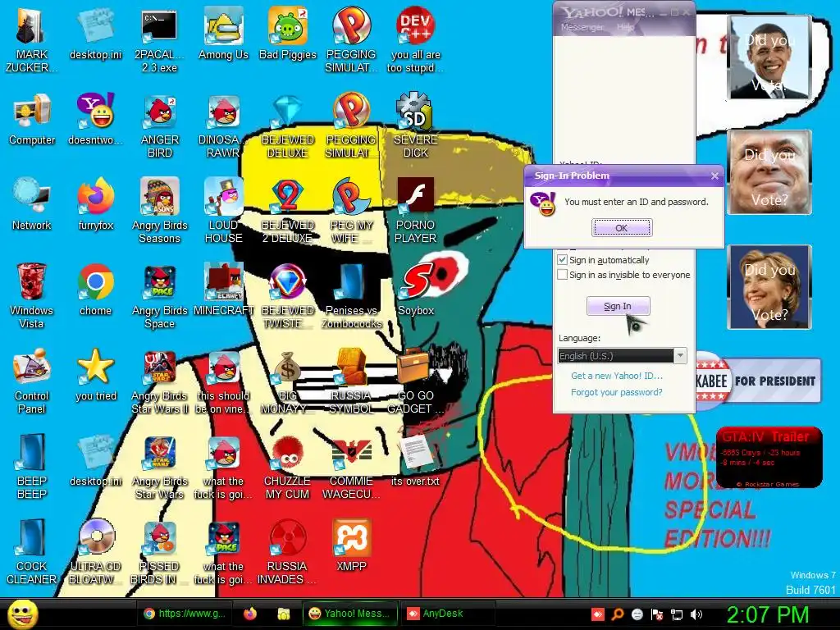Select the you tried star icon
840x630 pixels.
(x=96, y=374)
